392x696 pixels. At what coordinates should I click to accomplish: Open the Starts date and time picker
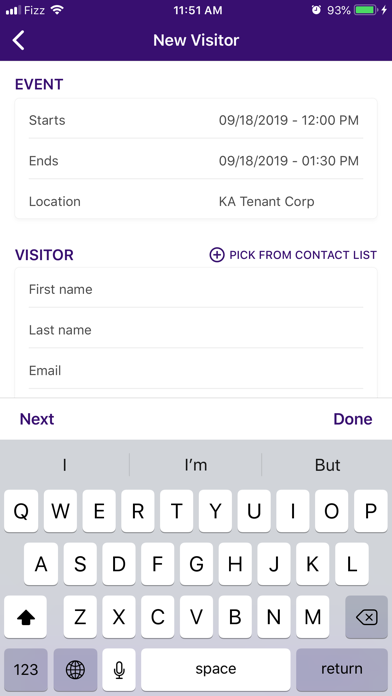point(196,120)
